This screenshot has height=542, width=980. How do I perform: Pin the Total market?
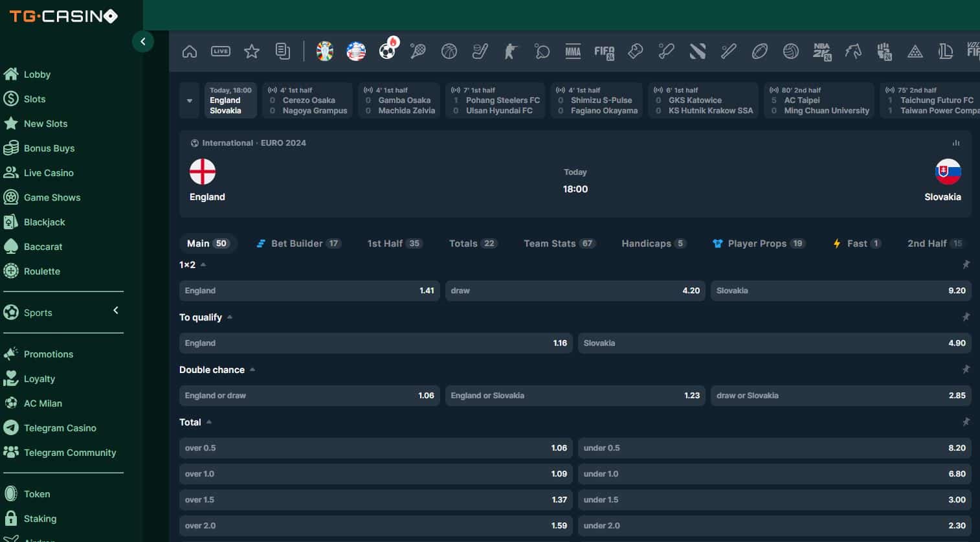[966, 422]
